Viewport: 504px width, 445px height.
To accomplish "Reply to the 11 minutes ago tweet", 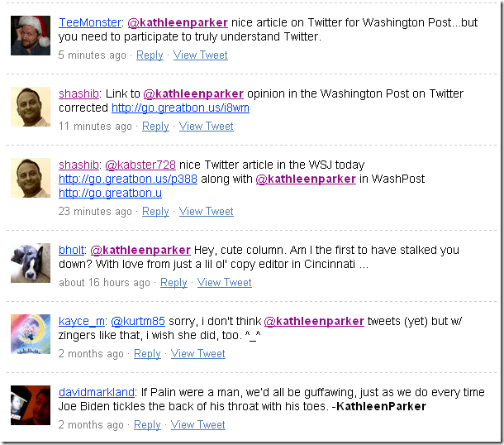I will [x=155, y=126].
